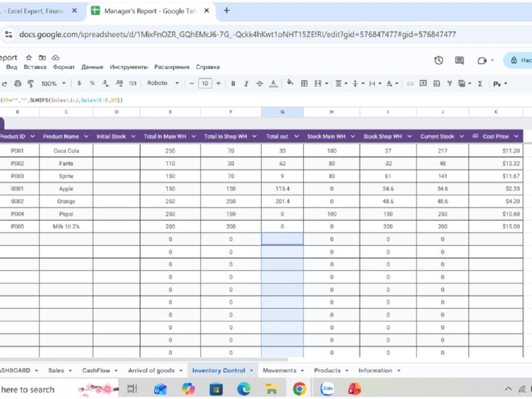Open Current Stock column filter arrow
Screen dimensions: 532x399
pos(462,136)
